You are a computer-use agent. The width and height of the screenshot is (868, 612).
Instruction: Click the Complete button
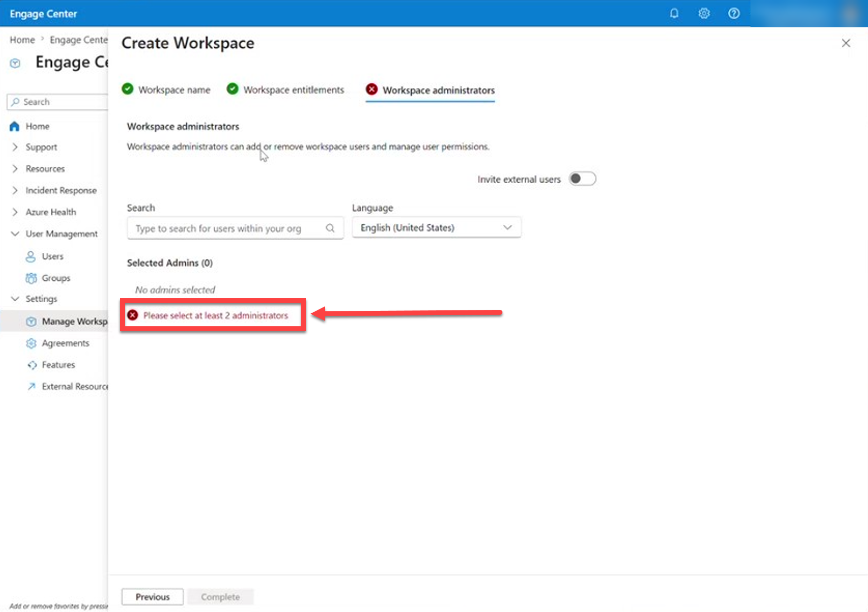[221, 597]
